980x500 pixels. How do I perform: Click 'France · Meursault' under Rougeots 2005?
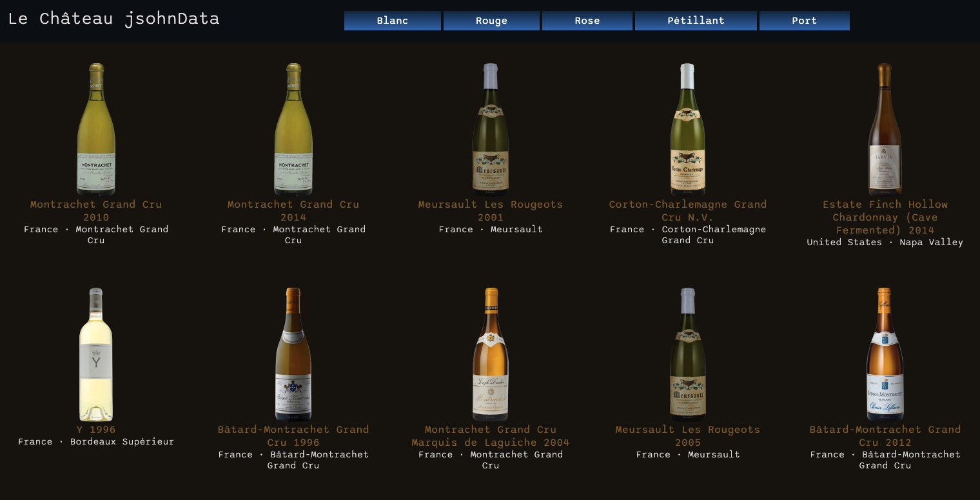coord(688,455)
